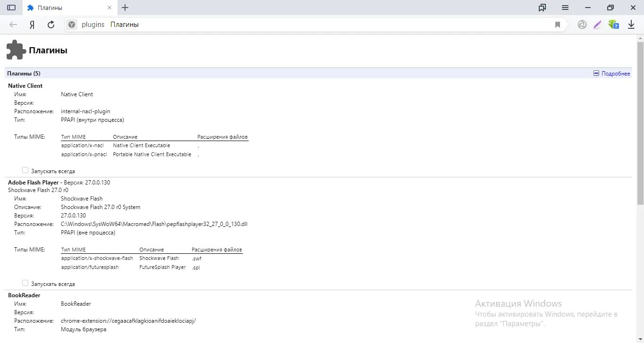Image resolution: width=644 pixels, height=343 pixels.
Task: Click the Portable Native Client Executable description
Action: point(152,154)
